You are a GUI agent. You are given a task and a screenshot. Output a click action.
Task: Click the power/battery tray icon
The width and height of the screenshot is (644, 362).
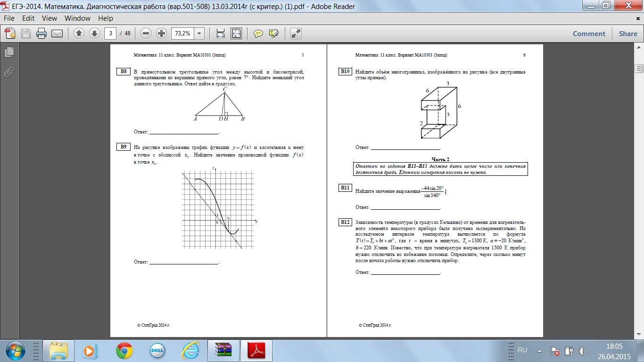coord(569,351)
